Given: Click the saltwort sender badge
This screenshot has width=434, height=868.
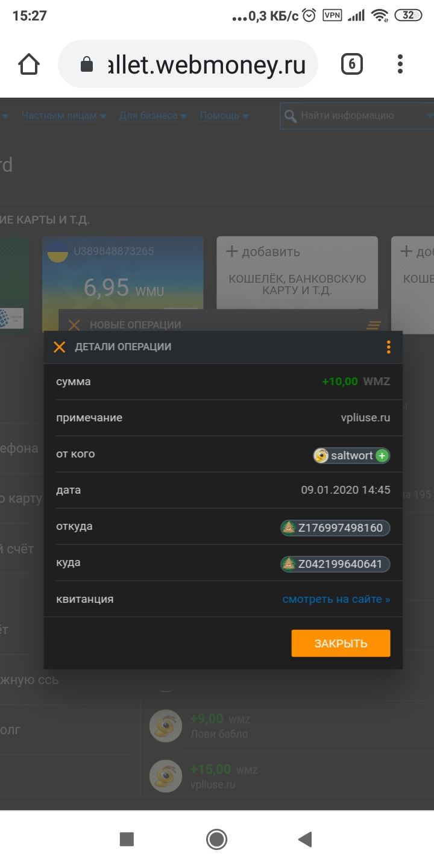Looking at the screenshot, I should [351, 455].
